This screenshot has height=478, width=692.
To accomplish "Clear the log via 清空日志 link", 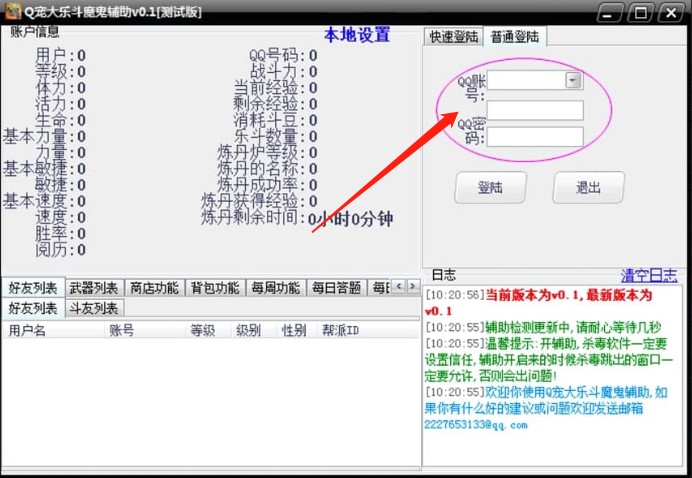I will pyautogui.click(x=649, y=275).
